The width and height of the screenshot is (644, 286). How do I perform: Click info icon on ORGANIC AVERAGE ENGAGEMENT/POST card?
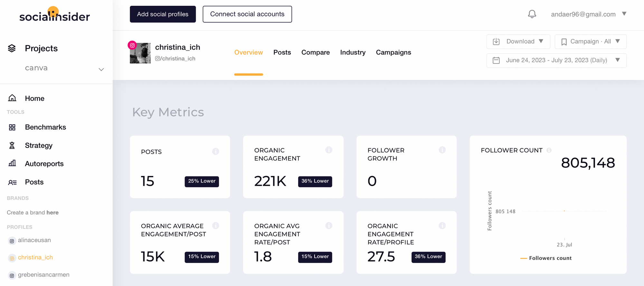tap(216, 226)
